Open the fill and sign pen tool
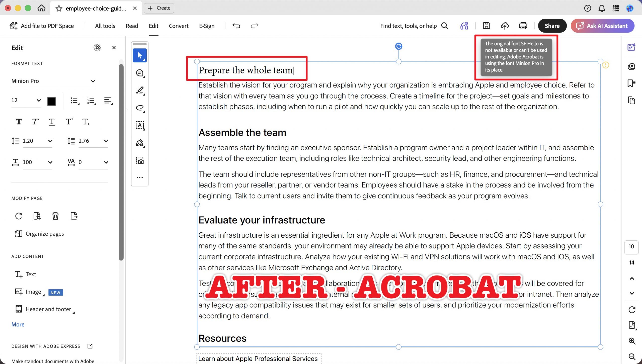This screenshot has width=642, height=364. pos(140,143)
